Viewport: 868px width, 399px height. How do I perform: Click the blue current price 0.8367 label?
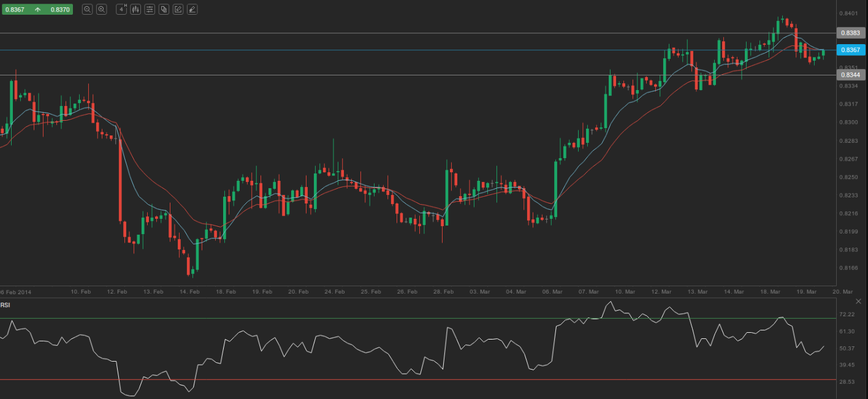point(850,50)
